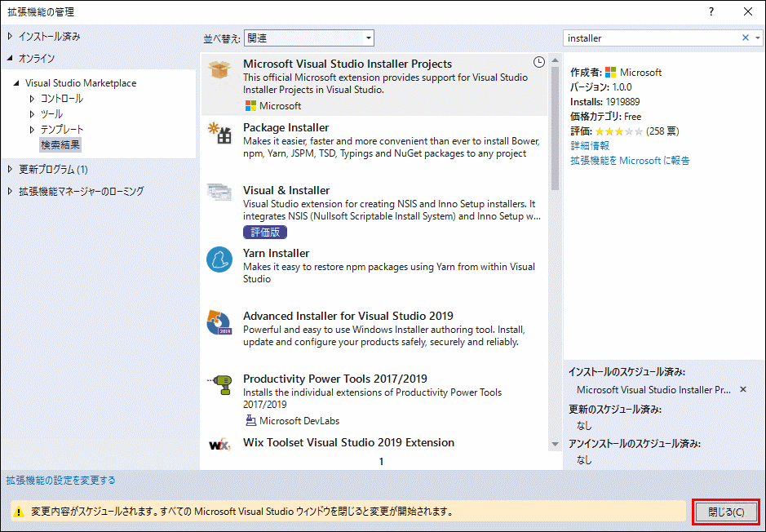Click the Advanced Installer 2019 icon
This screenshot has width=766, height=532.
tap(219, 322)
